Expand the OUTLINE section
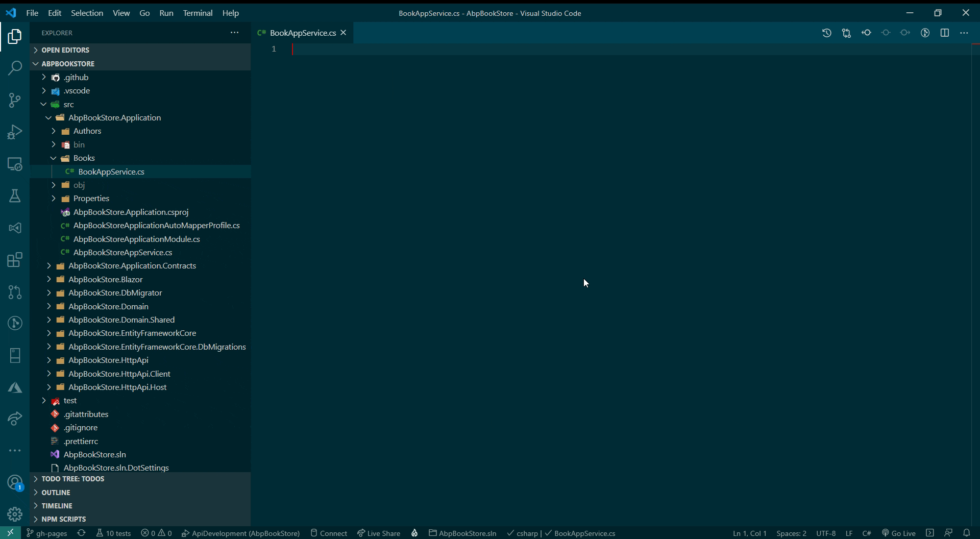 [x=140, y=493]
